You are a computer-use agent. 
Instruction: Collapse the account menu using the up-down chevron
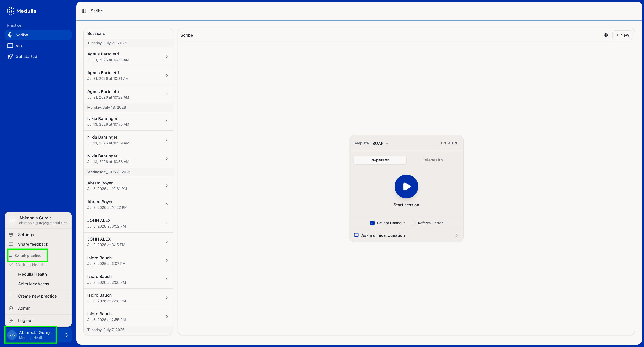click(x=66, y=335)
